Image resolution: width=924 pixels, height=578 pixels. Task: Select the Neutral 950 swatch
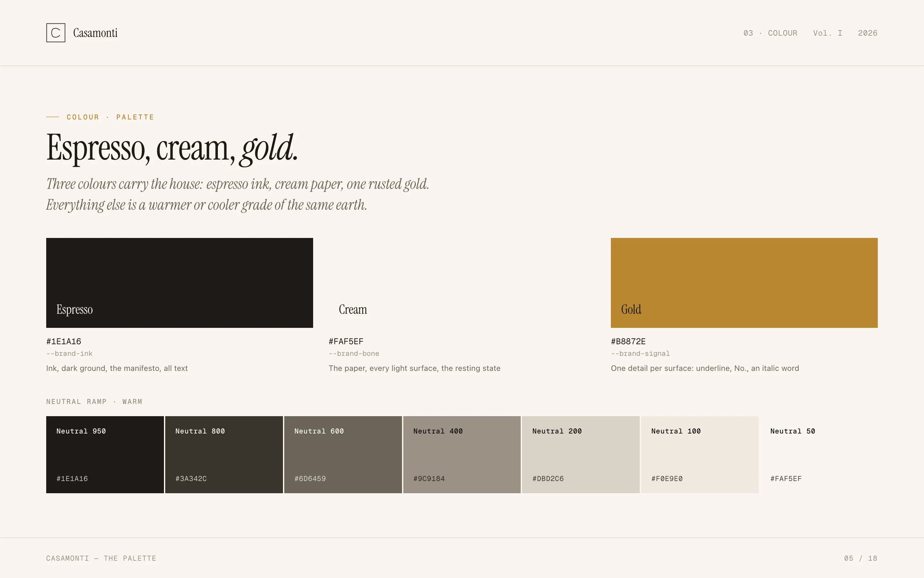(105, 454)
